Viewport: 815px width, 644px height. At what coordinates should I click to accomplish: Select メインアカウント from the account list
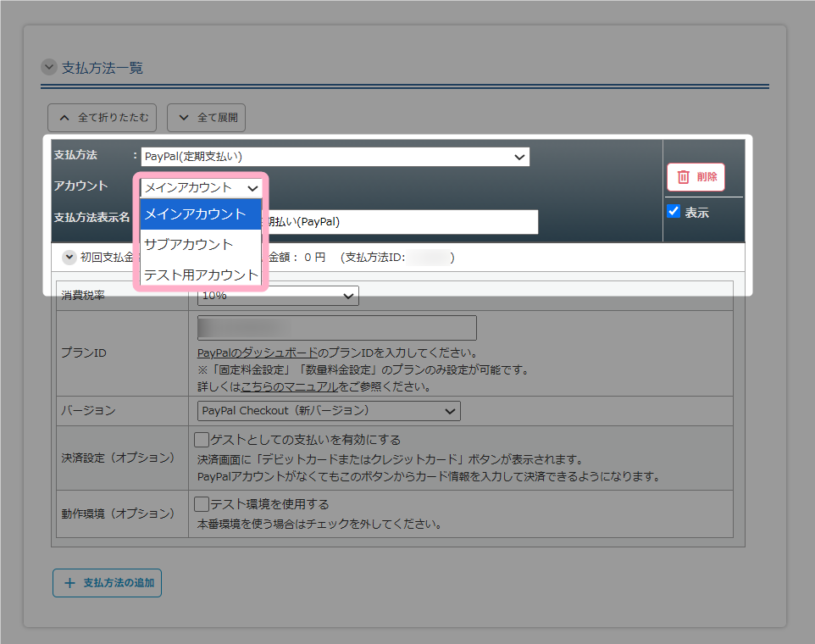200,214
